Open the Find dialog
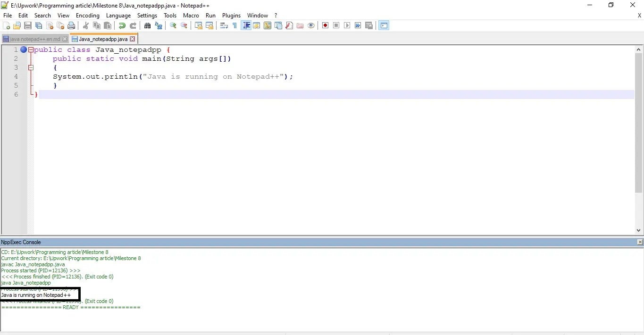 [147, 25]
